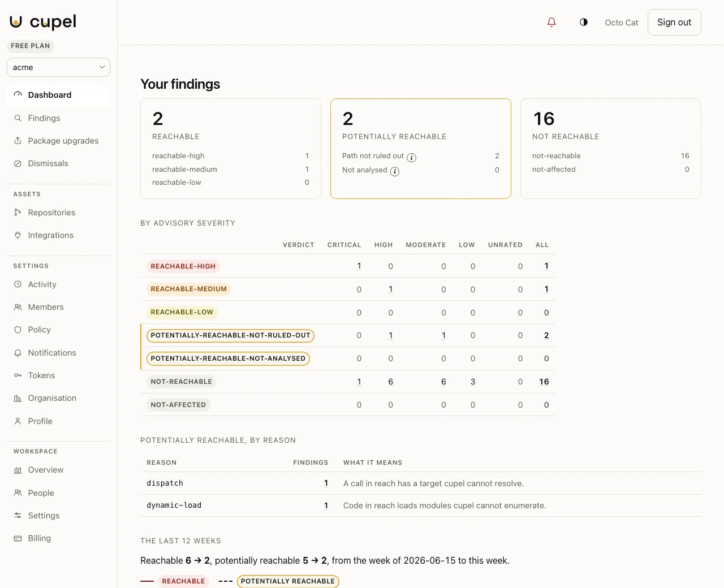Image resolution: width=724 pixels, height=588 pixels.
Task: Click the Activity clock icon
Action: [18, 284]
